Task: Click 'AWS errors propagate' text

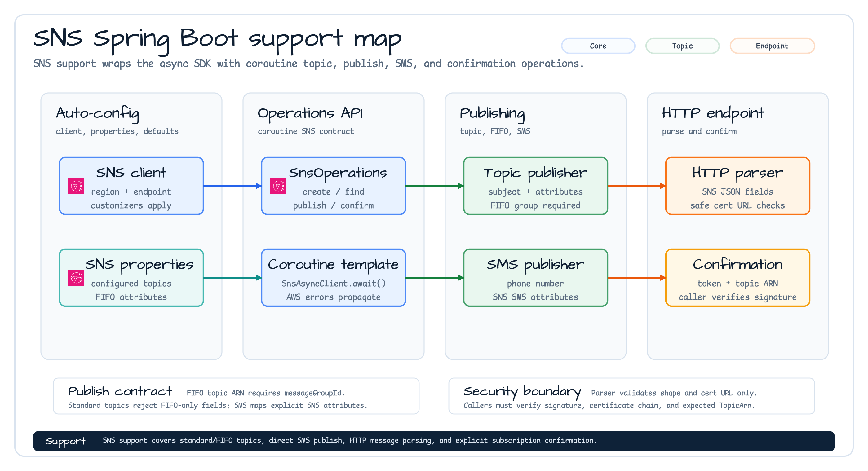Action: (333, 297)
